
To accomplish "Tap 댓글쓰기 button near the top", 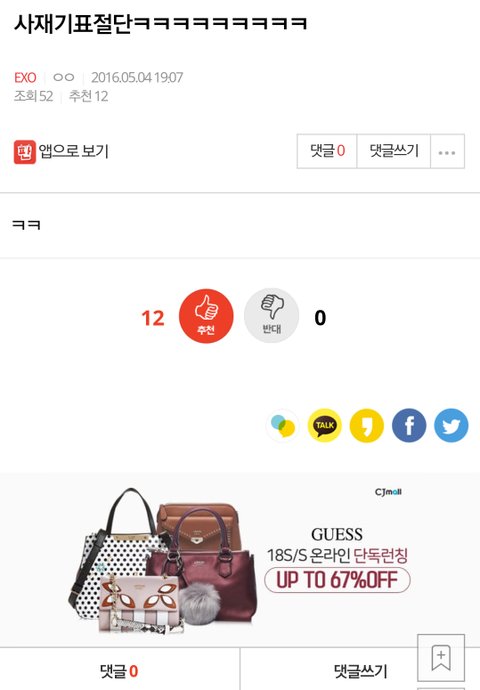I will (x=394, y=151).
